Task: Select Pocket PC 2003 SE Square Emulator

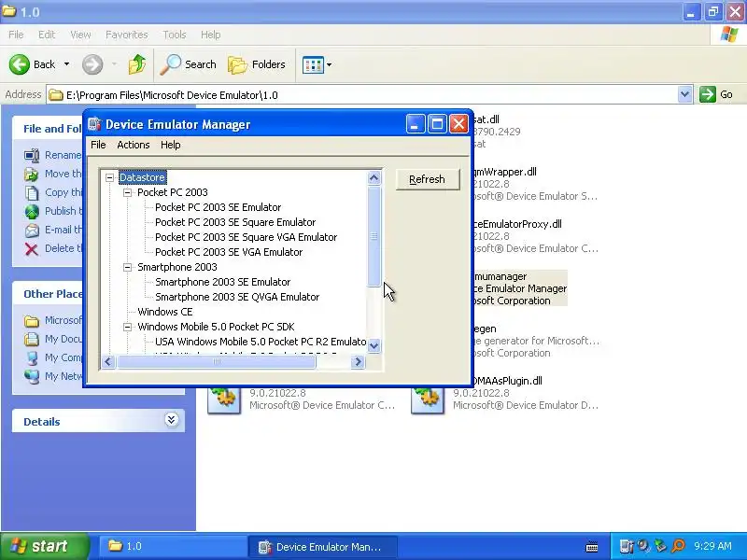Action: [x=235, y=222]
